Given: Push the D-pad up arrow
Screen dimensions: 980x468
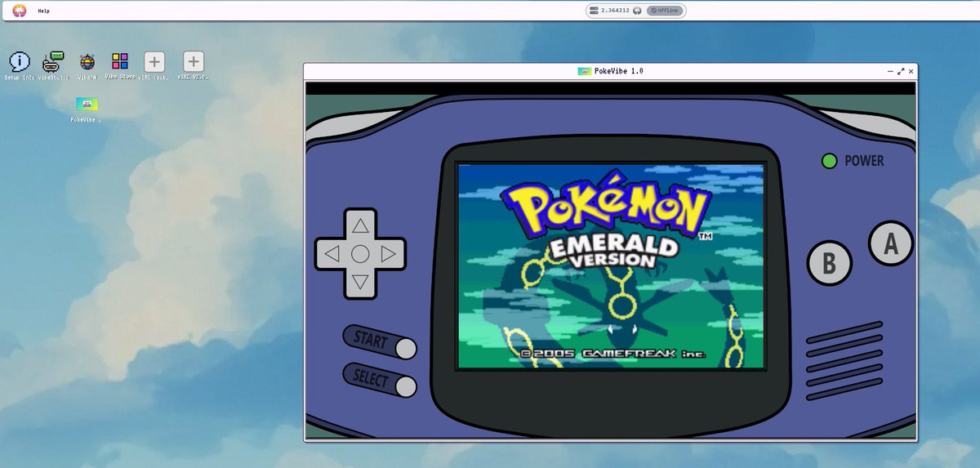Looking at the screenshot, I should (360, 225).
